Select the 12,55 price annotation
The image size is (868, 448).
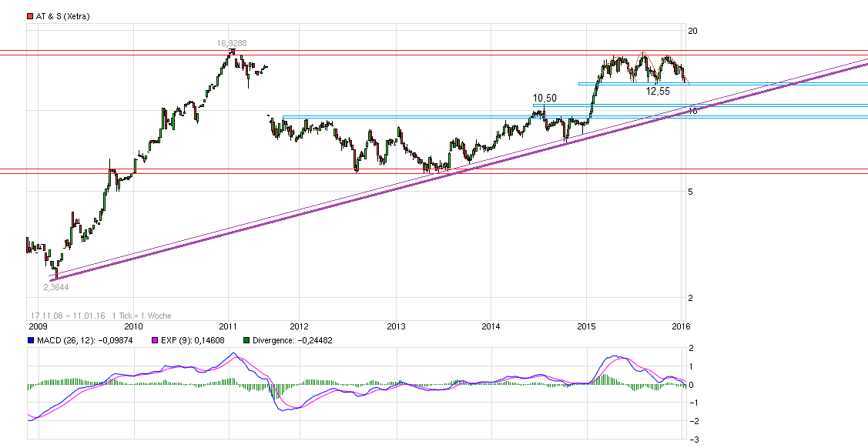pos(659,90)
